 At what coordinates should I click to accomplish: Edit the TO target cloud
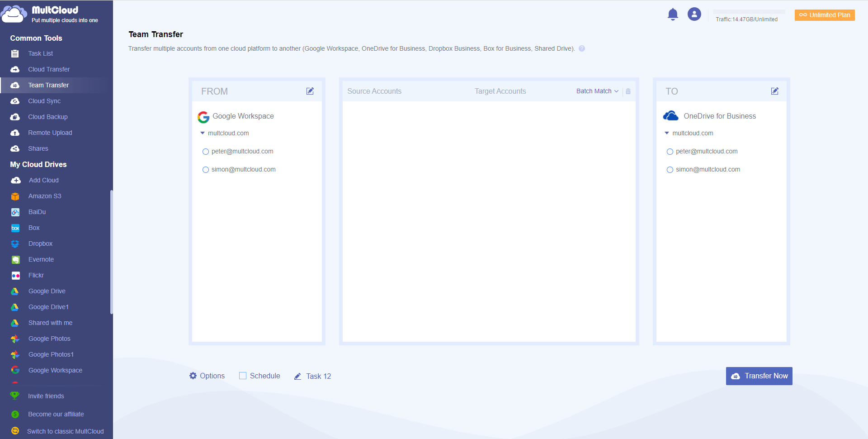(x=775, y=91)
